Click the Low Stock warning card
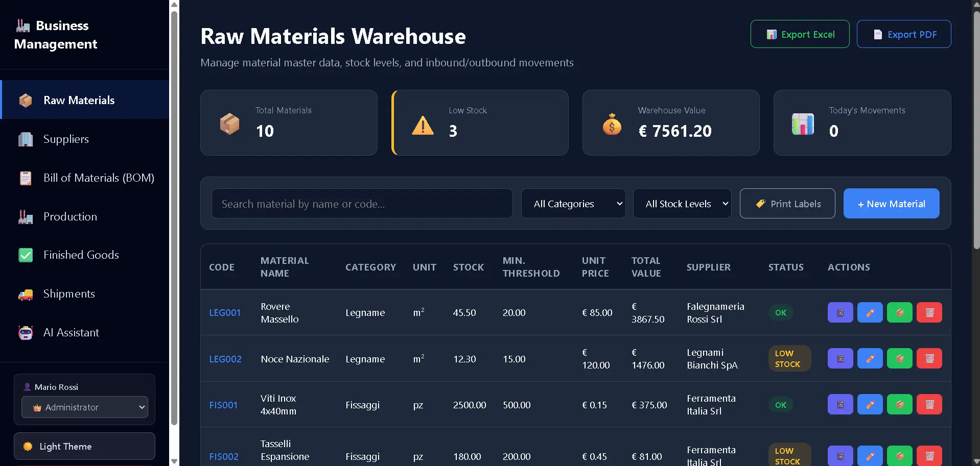The width and height of the screenshot is (980, 466). tap(480, 123)
